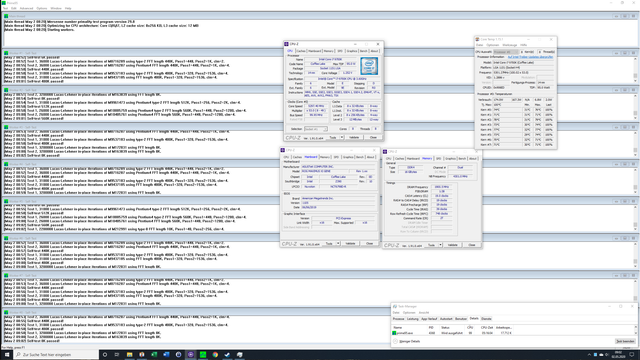Viewport: 640px width, 360px height.
Task: Switch to Leistung tab in Task Manager
Action: [413, 319]
